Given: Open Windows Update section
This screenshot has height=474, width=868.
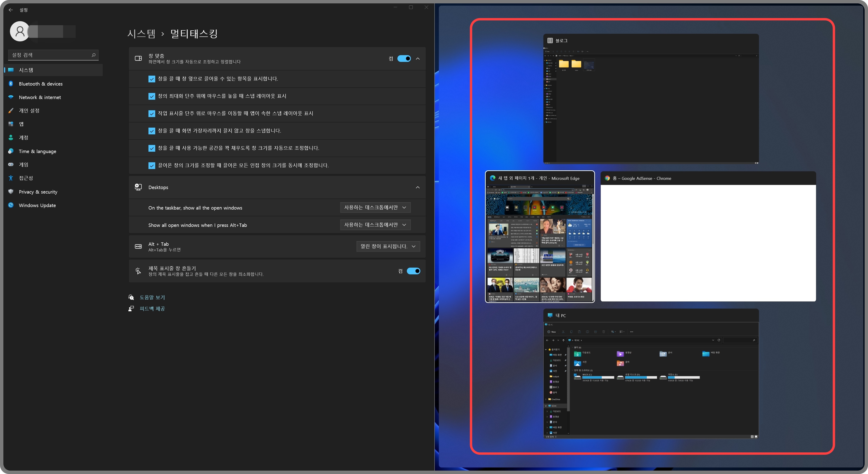Looking at the screenshot, I should [x=37, y=205].
